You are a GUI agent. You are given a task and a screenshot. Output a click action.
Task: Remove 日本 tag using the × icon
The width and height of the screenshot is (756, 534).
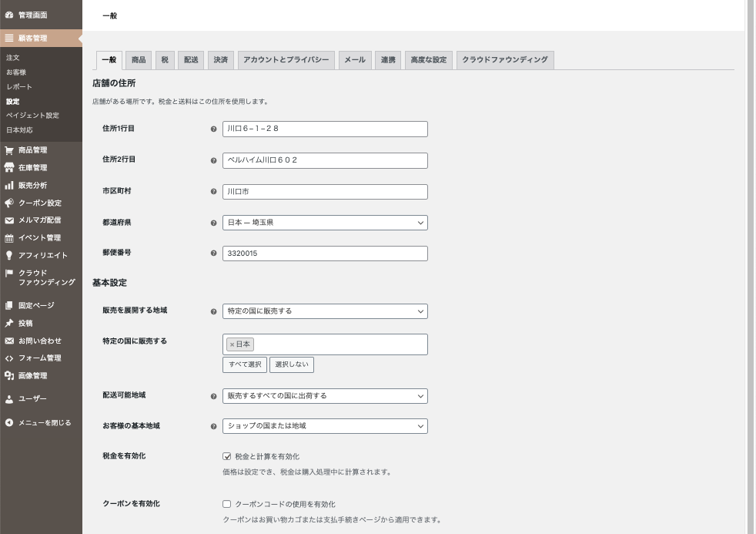click(x=232, y=344)
